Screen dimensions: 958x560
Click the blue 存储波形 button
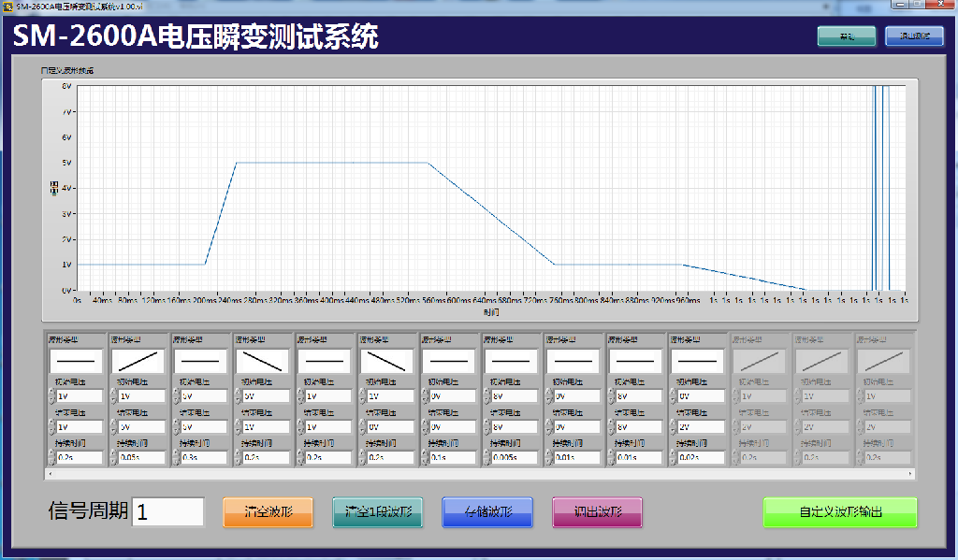(487, 511)
